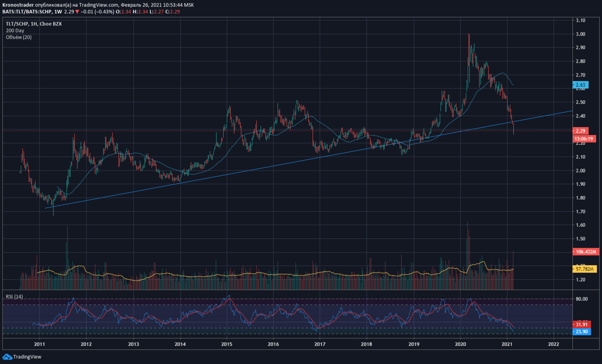Click the TradingView cloud logo icon
The width and height of the screenshot is (602, 364).
7,357
